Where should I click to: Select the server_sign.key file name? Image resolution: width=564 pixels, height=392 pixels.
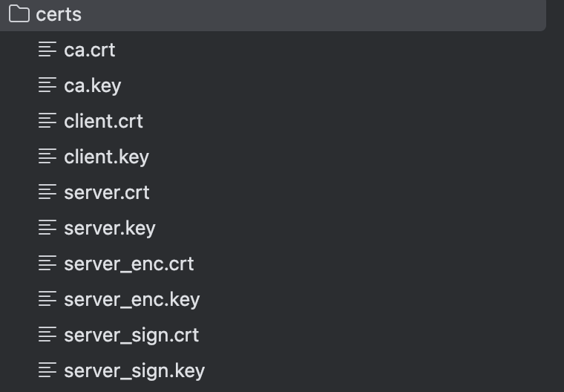134,370
